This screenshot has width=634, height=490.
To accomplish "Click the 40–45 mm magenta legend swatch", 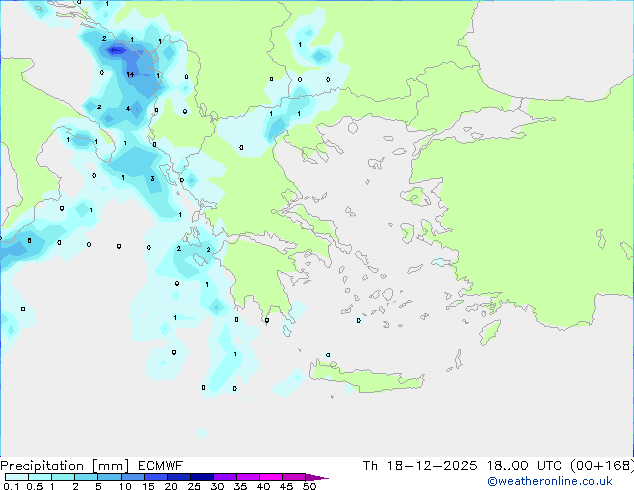I will click(271, 477).
